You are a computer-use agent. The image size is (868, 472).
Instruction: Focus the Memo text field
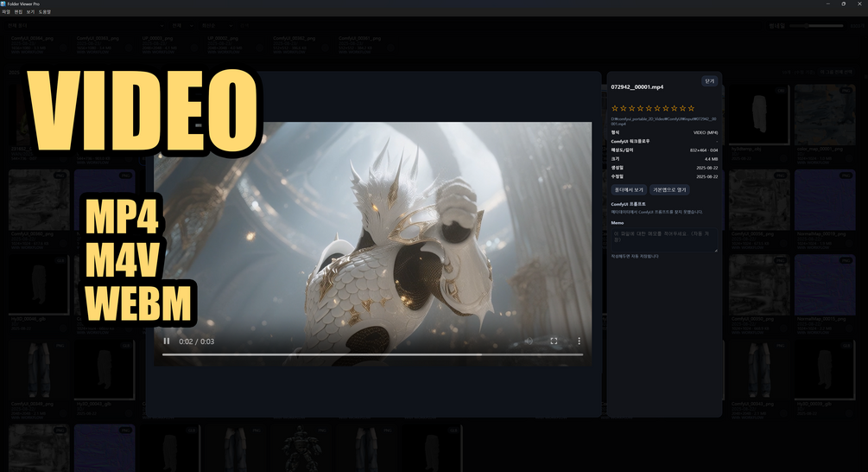pyautogui.click(x=664, y=239)
